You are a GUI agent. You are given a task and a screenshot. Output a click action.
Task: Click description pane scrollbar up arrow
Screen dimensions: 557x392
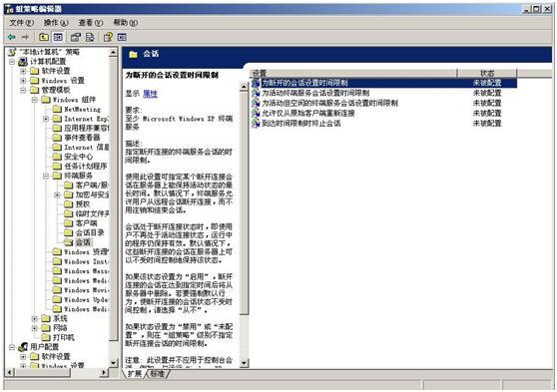244,86
